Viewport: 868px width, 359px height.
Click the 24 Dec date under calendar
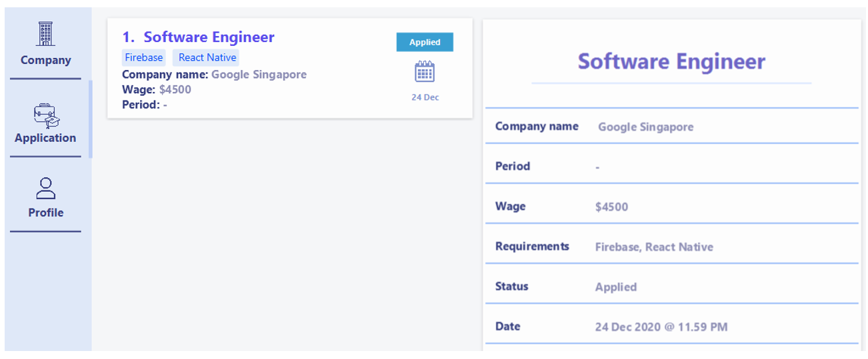coord(425,97)
